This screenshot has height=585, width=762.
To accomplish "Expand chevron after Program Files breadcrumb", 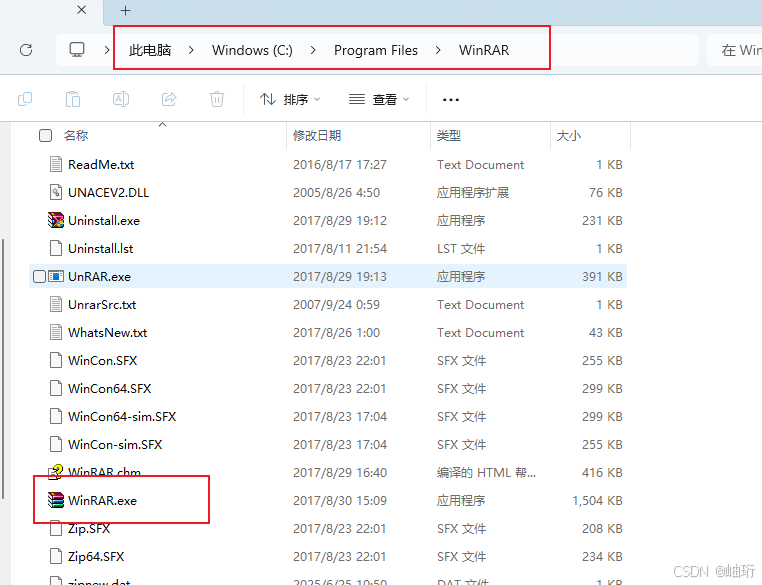I will 438,50.
